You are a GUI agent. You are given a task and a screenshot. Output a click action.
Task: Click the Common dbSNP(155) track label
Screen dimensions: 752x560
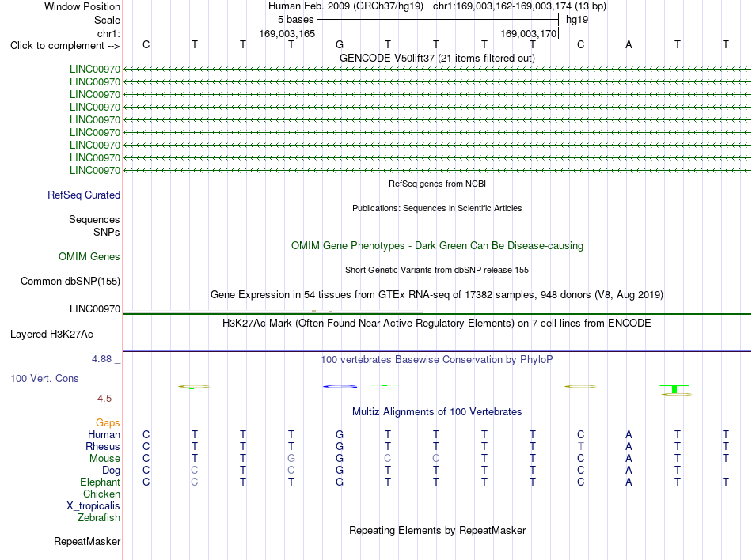70,282
